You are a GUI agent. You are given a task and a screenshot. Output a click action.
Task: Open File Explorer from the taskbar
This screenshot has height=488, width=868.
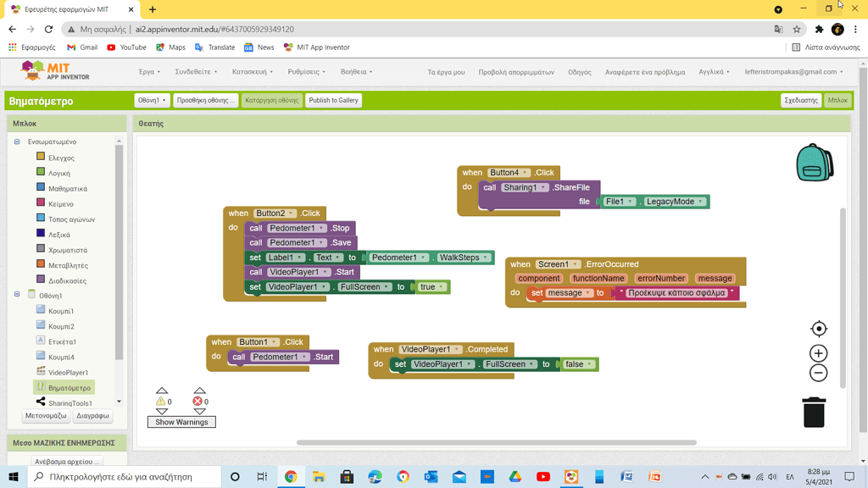(x=319, y=477)
